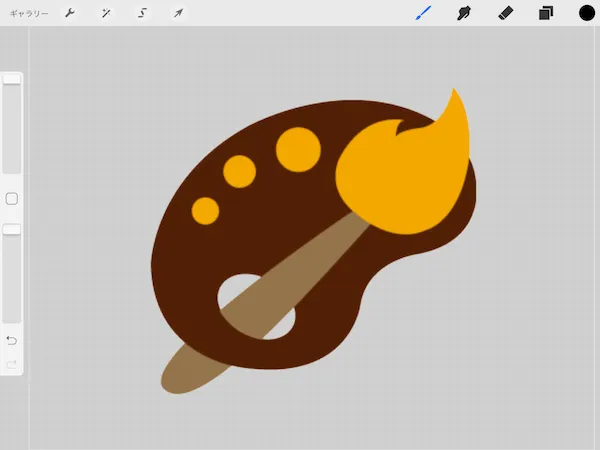Select the Paint brush tool
Viewport: 600px width, 450px height.
click(424, 13)
